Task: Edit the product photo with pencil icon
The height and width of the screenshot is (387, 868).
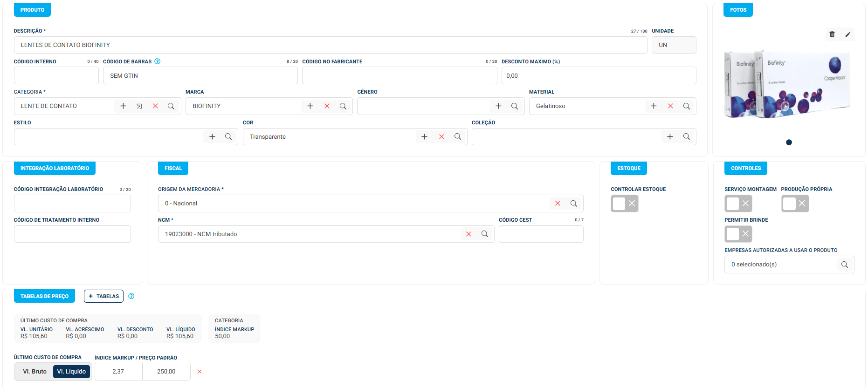Action: (848, 34)
